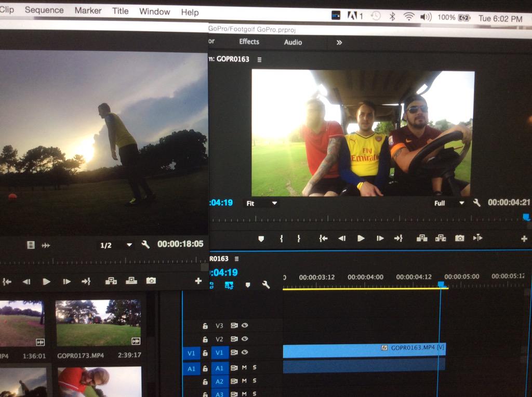
Task: Open program monitor settings wrench
Action: pyautogui.click(x=476, y=203)
